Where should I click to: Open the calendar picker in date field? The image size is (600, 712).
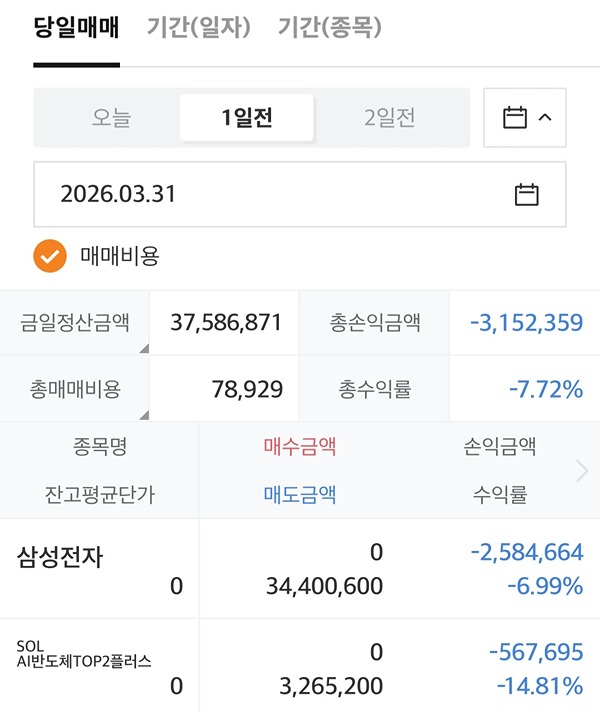pyautogui.click(x=526, y=194)
